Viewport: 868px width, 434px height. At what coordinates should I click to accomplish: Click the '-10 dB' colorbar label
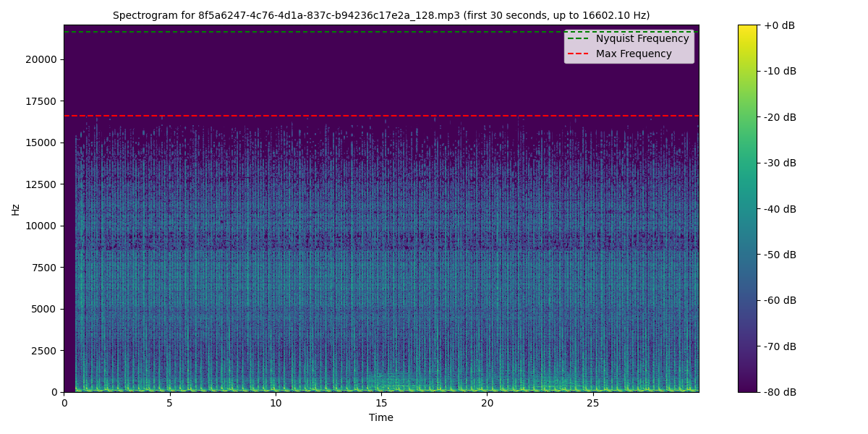point(779,71)
